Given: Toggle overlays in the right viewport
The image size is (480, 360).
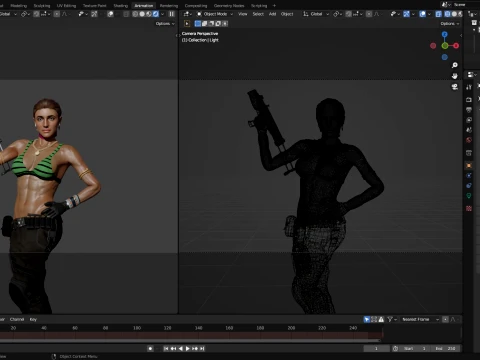Looking at the screenshot, I should 422,14.
